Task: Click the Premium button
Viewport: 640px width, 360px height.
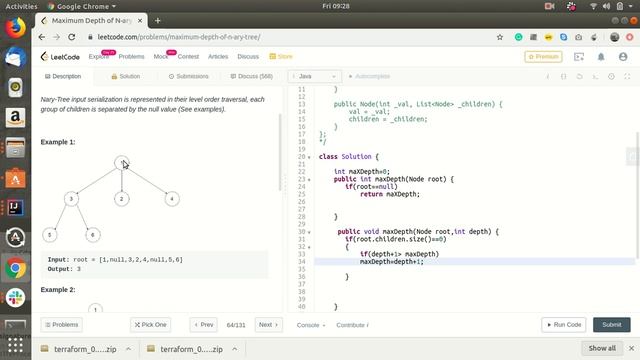Action: [x=543, y=57]
